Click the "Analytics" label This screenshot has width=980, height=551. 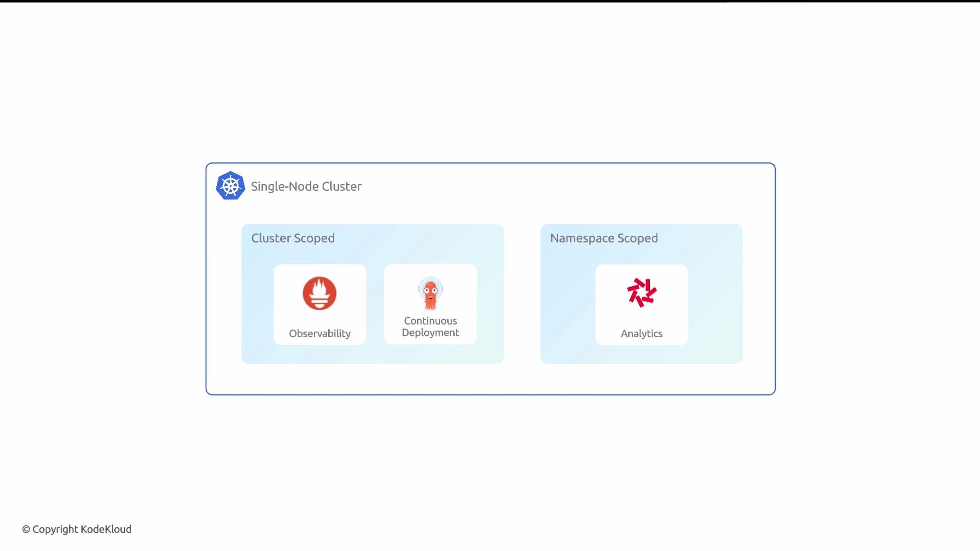642,334
